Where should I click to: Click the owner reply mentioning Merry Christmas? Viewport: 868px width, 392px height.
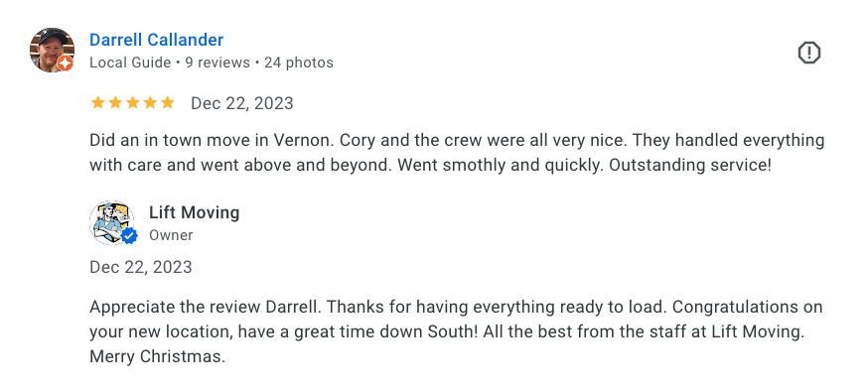456,331
